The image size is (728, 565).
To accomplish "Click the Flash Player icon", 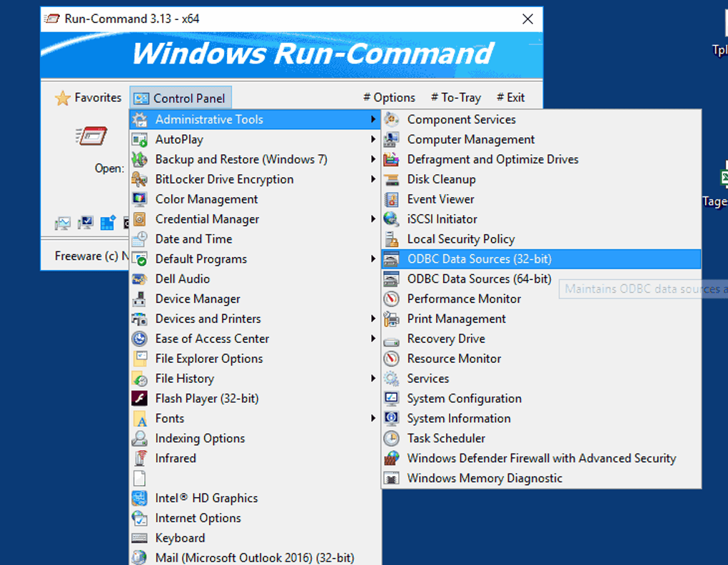I will 140,399.
